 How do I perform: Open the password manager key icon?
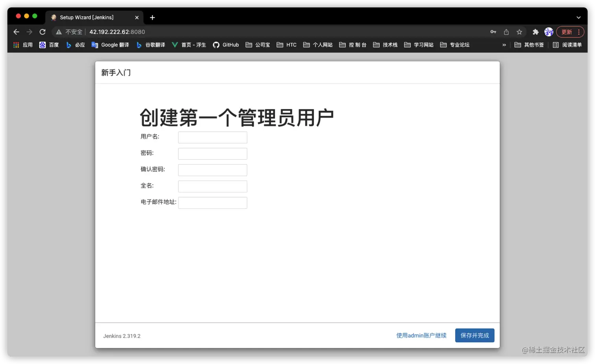click(x=493, y=32)
